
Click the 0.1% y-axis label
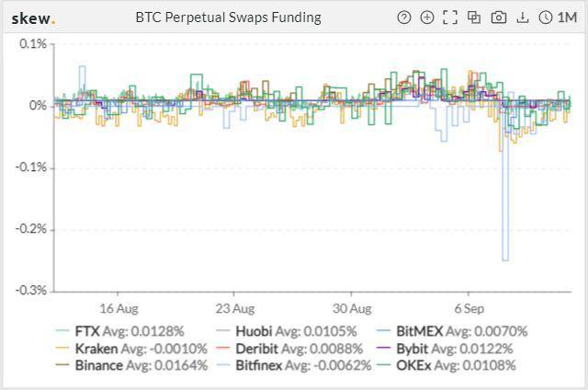(33, 44)
